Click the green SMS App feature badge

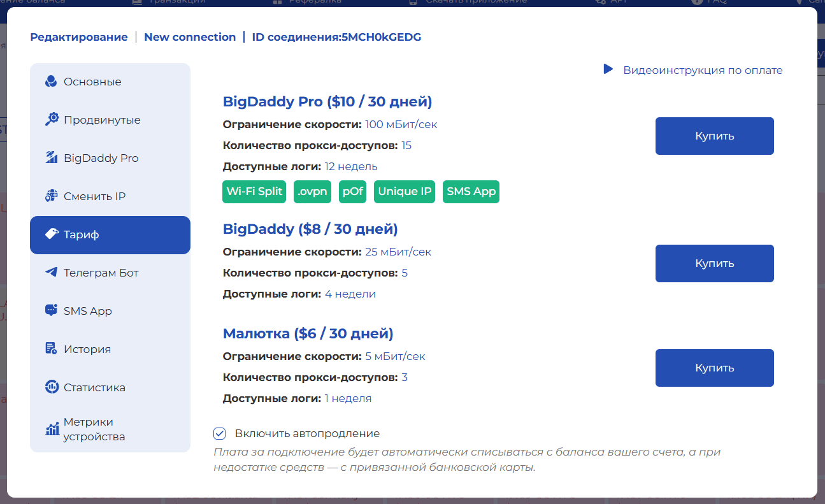point(471,191)
